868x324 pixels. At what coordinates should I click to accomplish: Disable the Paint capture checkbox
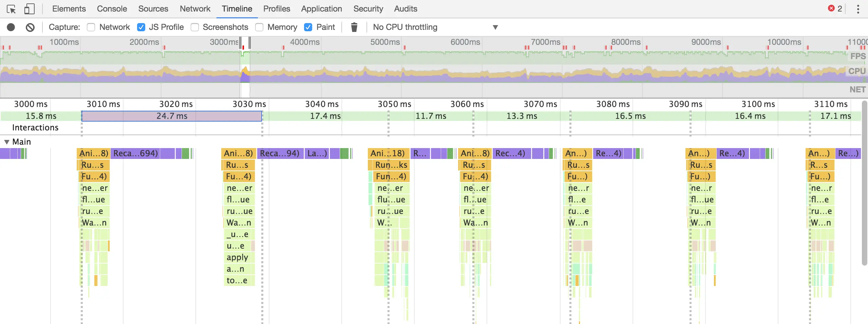[308, 27]
